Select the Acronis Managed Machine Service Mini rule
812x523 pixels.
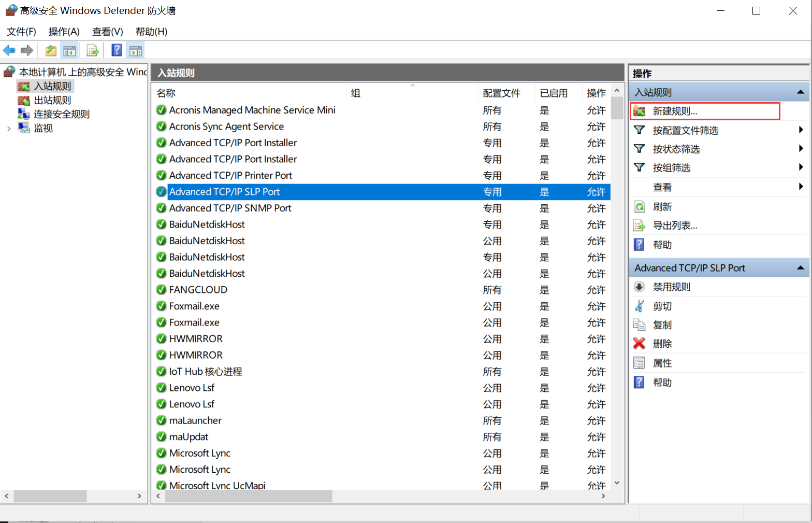click(x=252, y=110)
